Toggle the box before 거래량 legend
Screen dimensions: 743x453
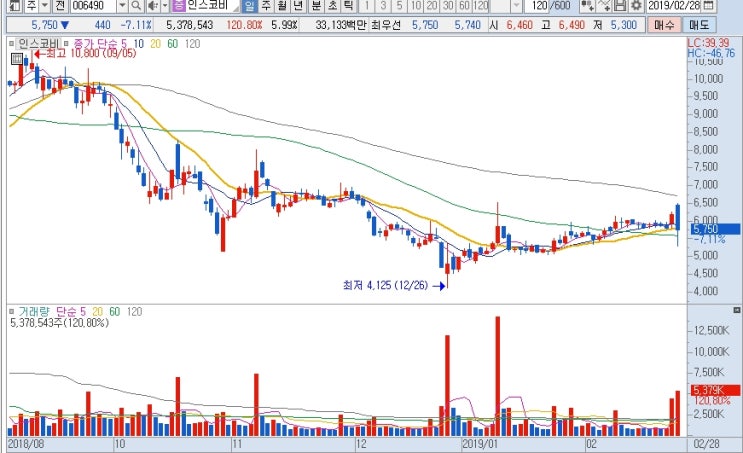point(11,311)
